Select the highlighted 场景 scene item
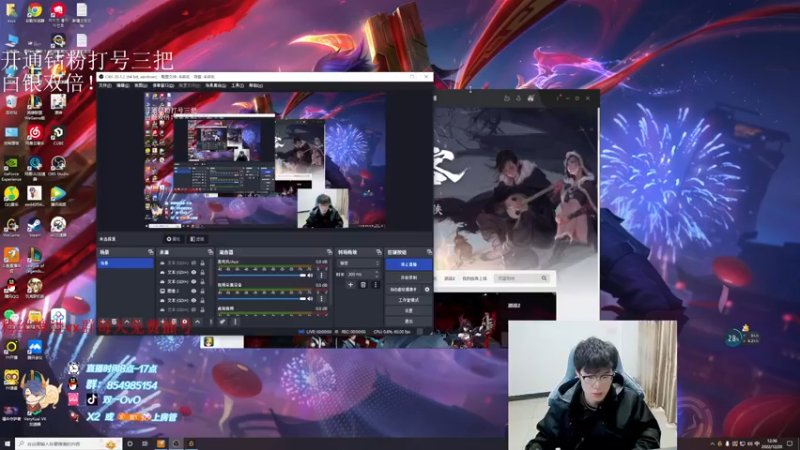Image resolution: width=800 pixels, height=450 pixels. click(126, 263)
